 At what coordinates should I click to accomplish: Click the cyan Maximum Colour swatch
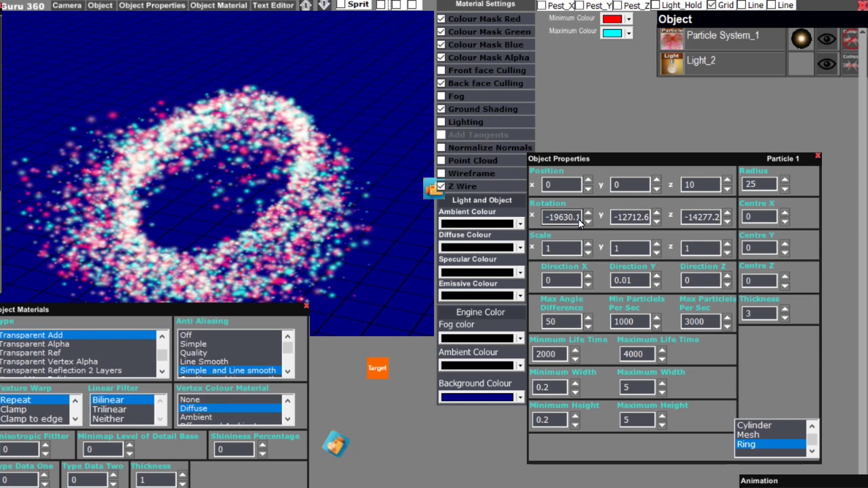coord(612,33)
